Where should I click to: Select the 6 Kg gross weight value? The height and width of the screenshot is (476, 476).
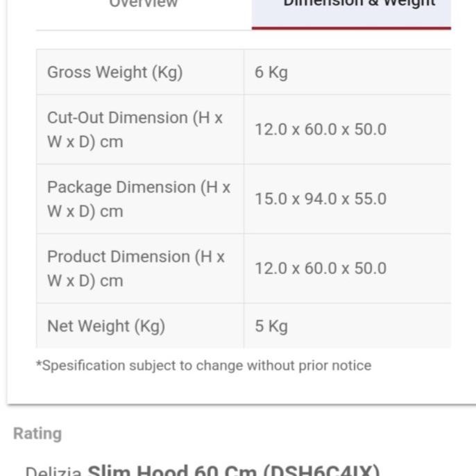pos(271,72)
